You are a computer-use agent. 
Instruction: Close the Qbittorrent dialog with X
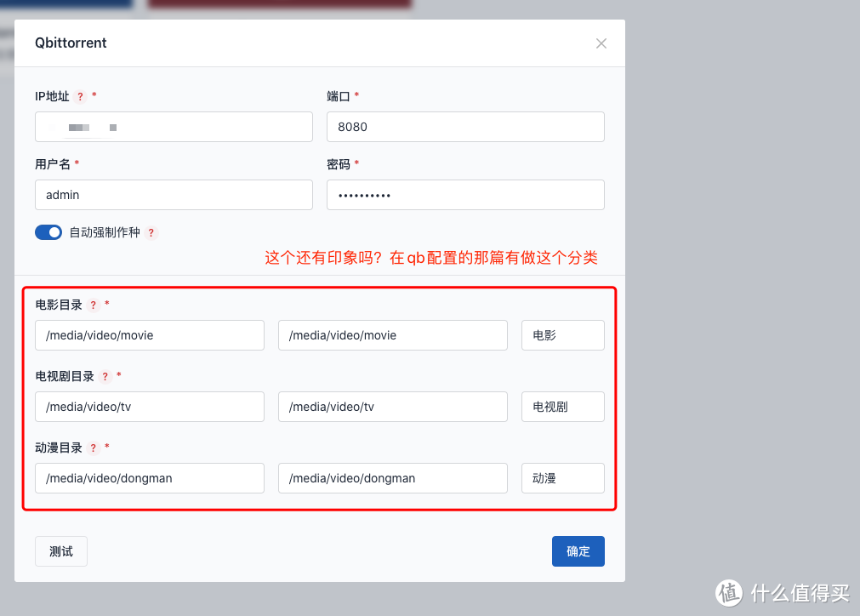click(601, 43)
